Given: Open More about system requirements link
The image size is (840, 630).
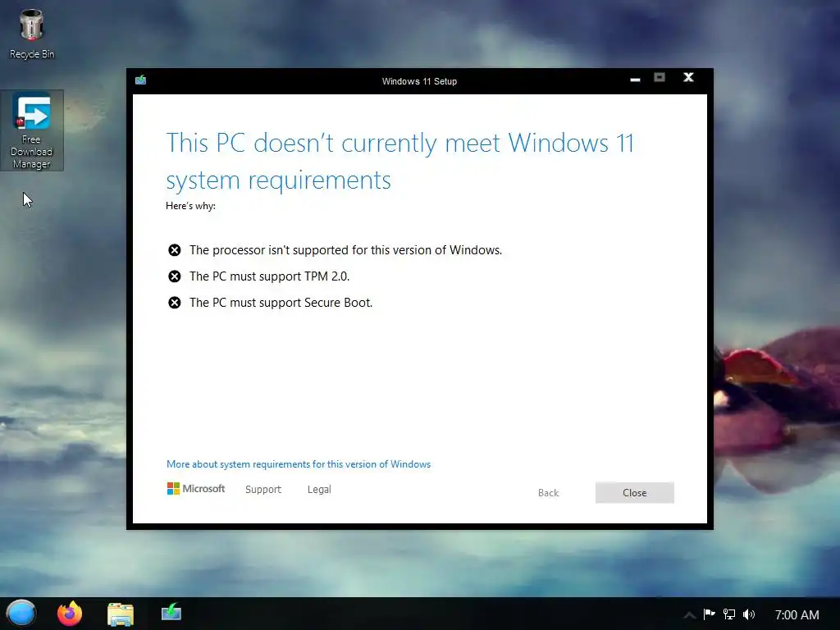Looking at the screenshot, I should click(x=299, y=464).
